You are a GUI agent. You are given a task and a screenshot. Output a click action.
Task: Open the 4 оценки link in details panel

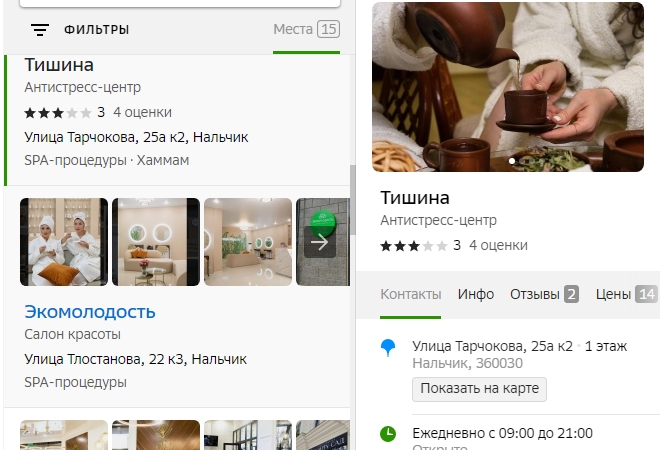[x=498, y=246]
